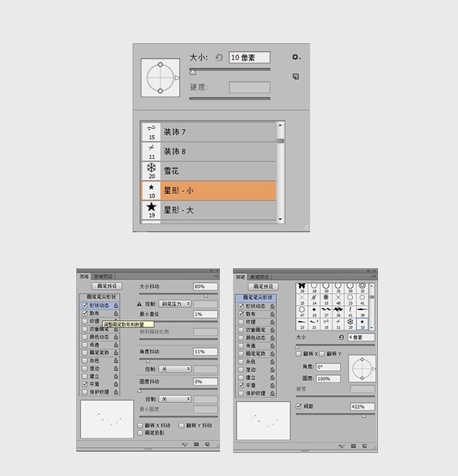Select the wavy line brush thumbnail numbered 27
This screenshot has height=476, width=458.
[x=326, y=312]
